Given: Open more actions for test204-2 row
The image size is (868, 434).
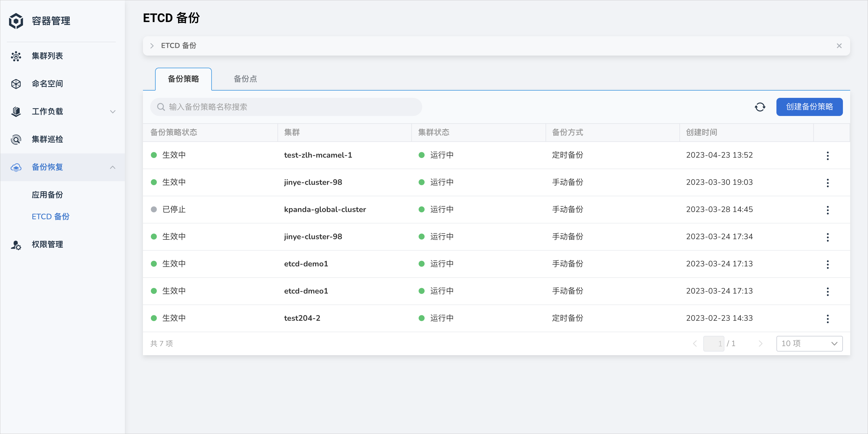Looking at the screenshot, I should (x=828, y=319).
